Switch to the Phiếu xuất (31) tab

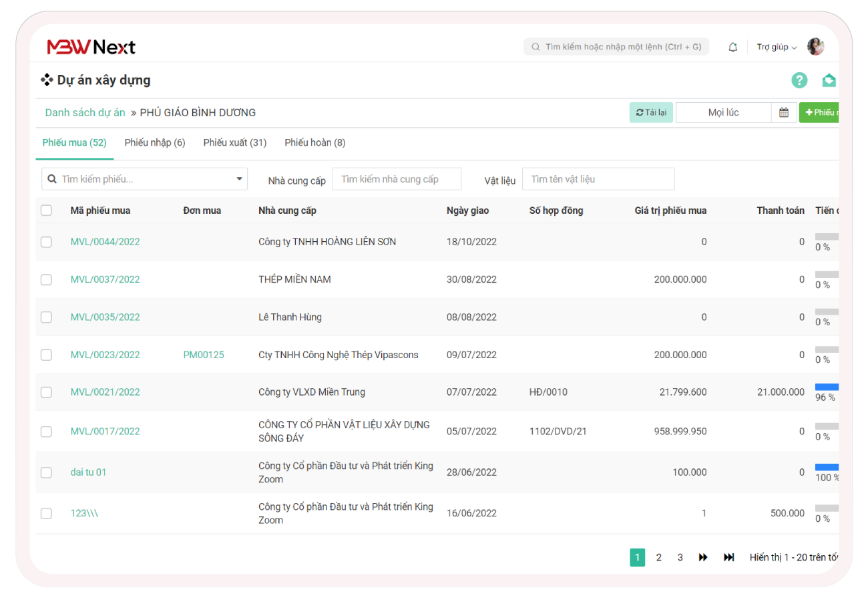click(235, 142)
